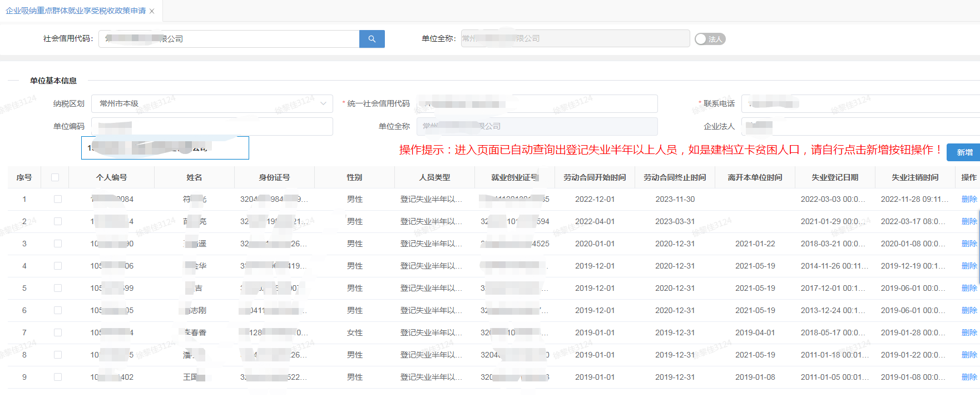Click the 单位编码 input field
Viewport: 980px width, 412px height.
coord(212,127)
